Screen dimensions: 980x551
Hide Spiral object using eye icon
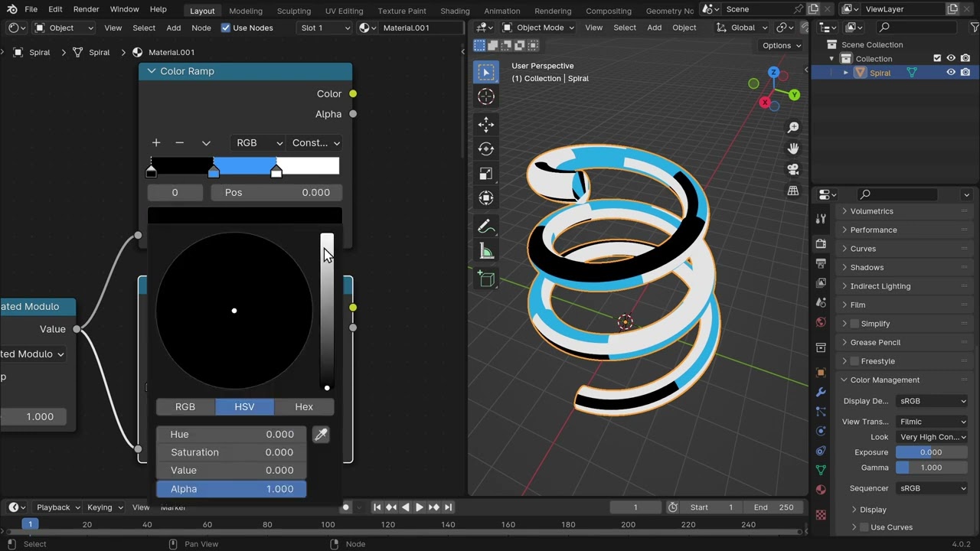point(951,73)
